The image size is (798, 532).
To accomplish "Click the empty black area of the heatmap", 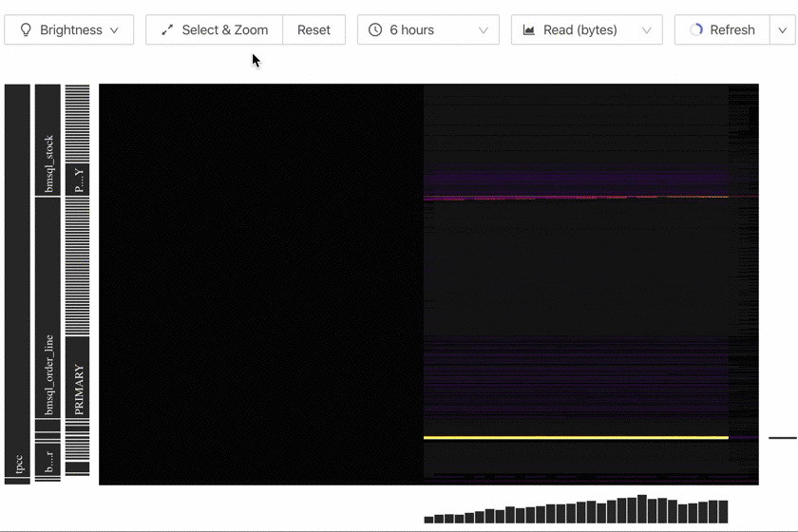I will (261, 285).
